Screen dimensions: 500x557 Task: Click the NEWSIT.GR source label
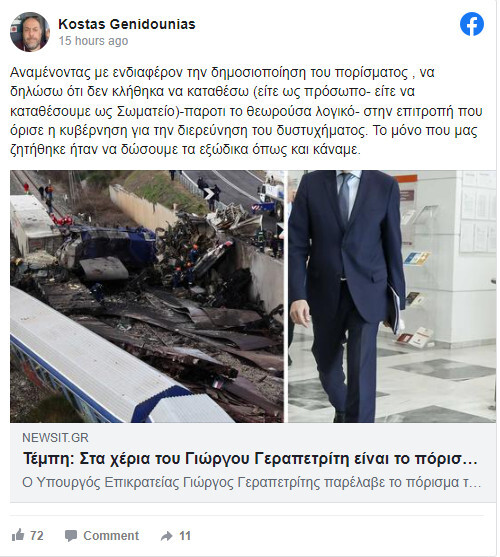point(55,438)
